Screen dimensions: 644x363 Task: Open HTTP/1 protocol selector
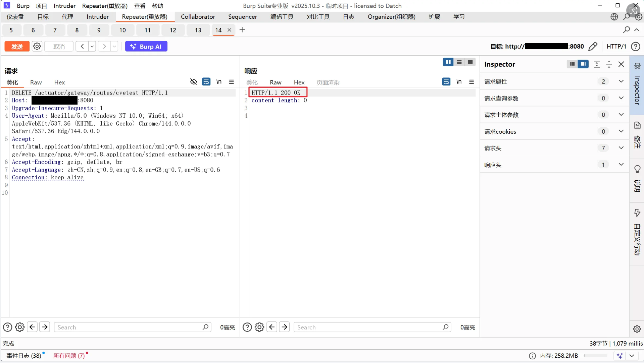(x=616, y=46)
